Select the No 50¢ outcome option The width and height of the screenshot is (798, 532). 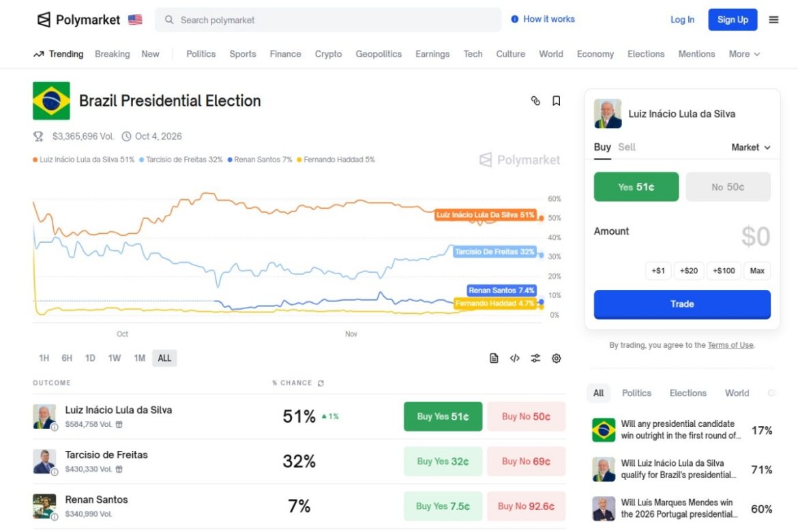tap(728, 187)
